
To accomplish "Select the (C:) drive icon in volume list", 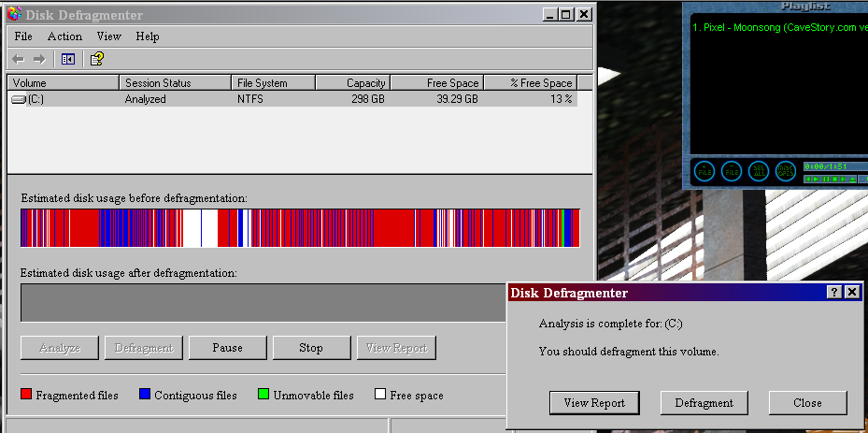I will (x=19, y=99).
